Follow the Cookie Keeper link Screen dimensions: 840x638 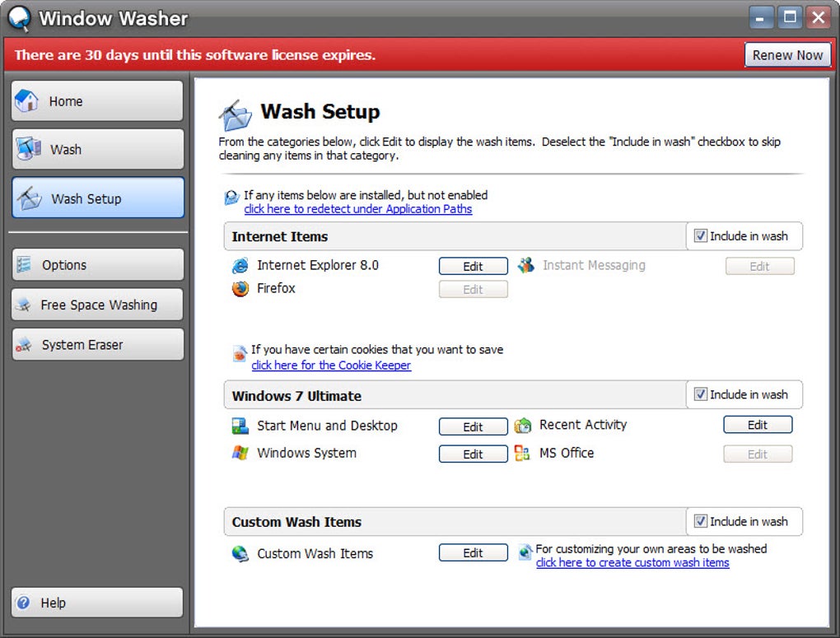pos(331,366)
